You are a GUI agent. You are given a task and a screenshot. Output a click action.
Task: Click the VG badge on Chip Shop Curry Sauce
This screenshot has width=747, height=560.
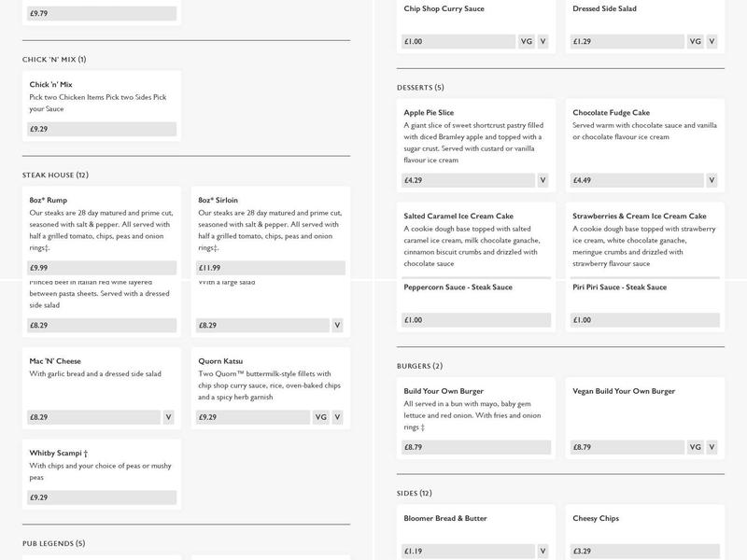526,41
